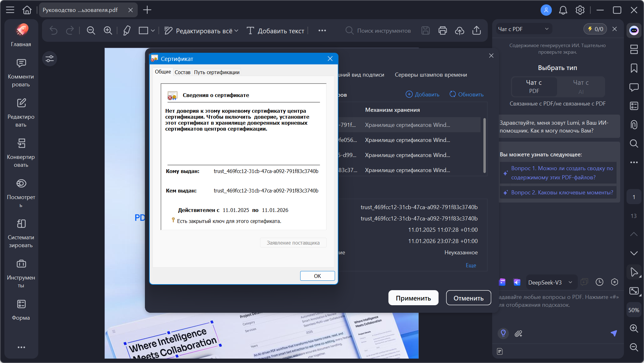Toggle the properties sliders panel button

[x=50, y=59]
